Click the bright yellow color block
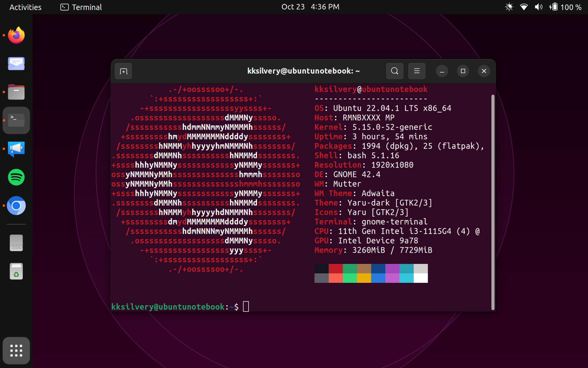This screenshot has width=588, height=368. click(364, 278)
